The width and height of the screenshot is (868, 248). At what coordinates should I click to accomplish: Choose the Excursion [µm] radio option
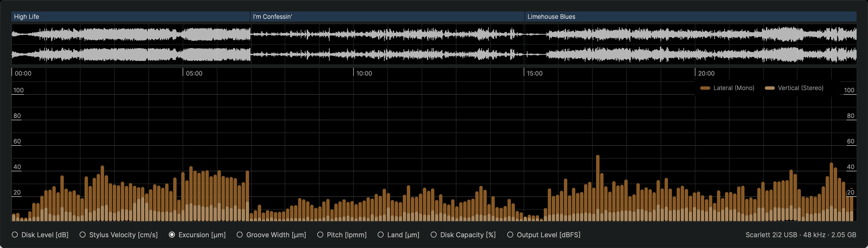(x=172, y=235)
